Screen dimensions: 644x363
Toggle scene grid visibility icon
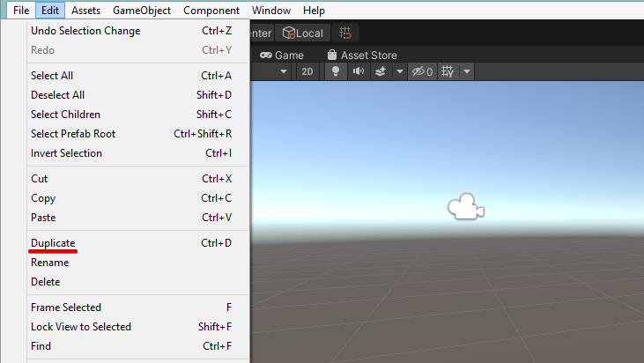point(448,71)
